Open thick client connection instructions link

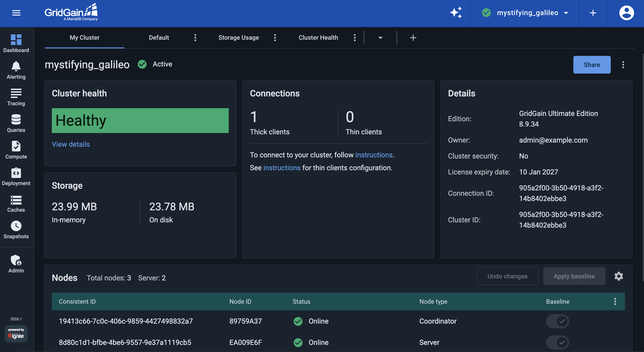tap(374, 155)
